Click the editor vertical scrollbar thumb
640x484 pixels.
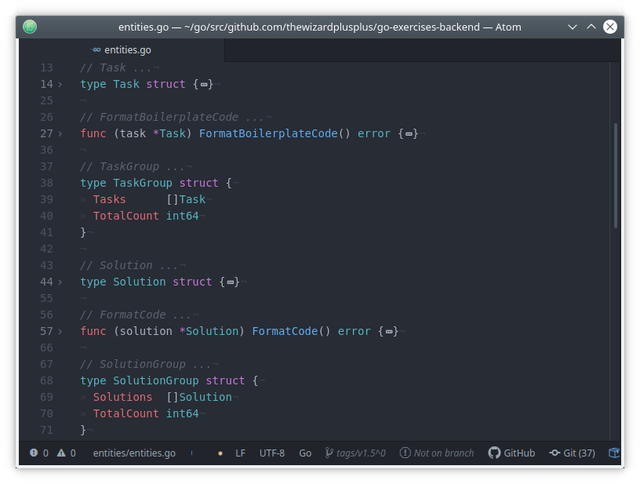pyautogui.click(x=615, y=175)
